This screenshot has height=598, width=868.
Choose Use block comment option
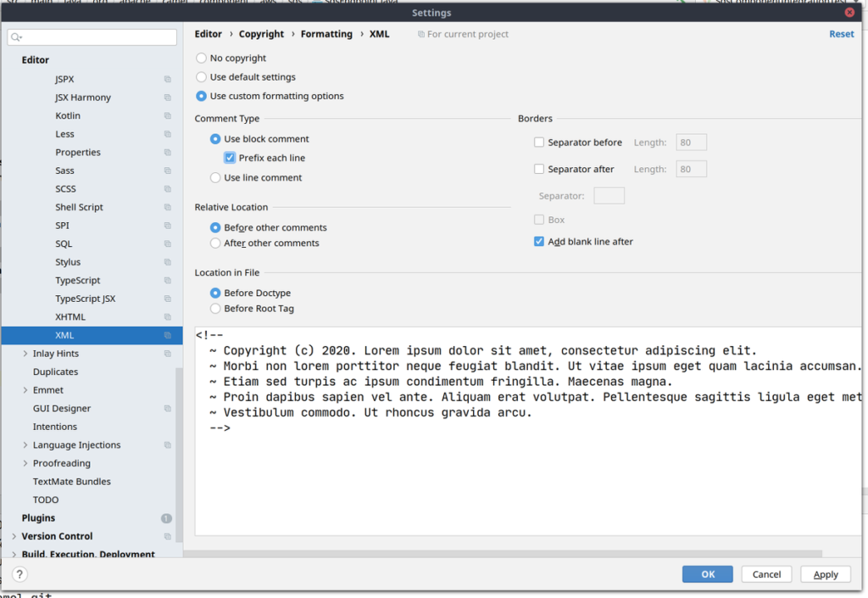click(215, 139)
